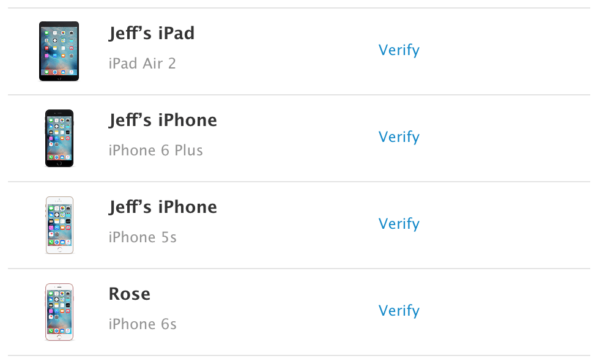The height and width of the screenshot is (364, 597).
Task: Select "Jeff's iPhone" name above iPhone 6 Plus
Action: (x=163, y=120)
